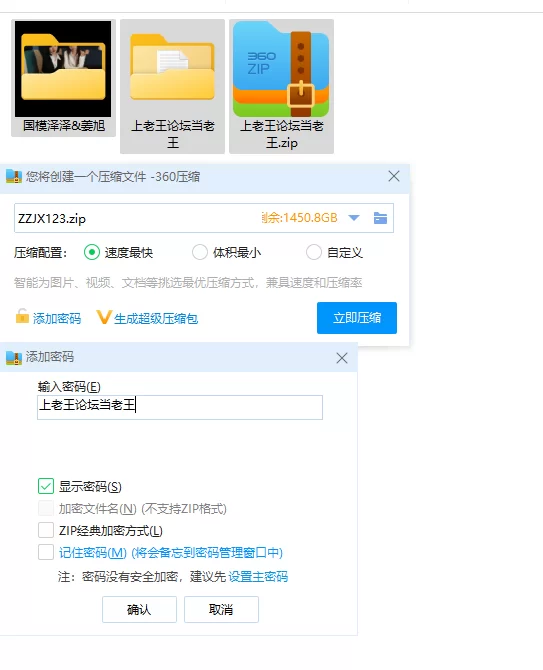Click the 输入密码 password field
This screenshot has width=543, height=670.
click(x=180, y=407)
